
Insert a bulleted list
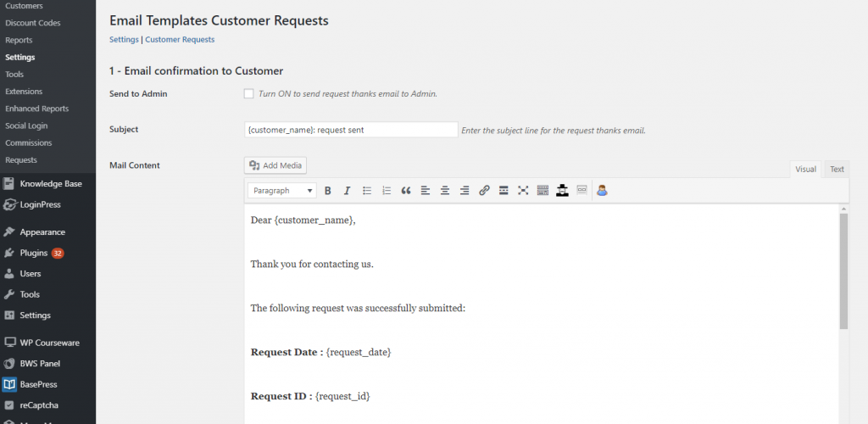point(367,191)
